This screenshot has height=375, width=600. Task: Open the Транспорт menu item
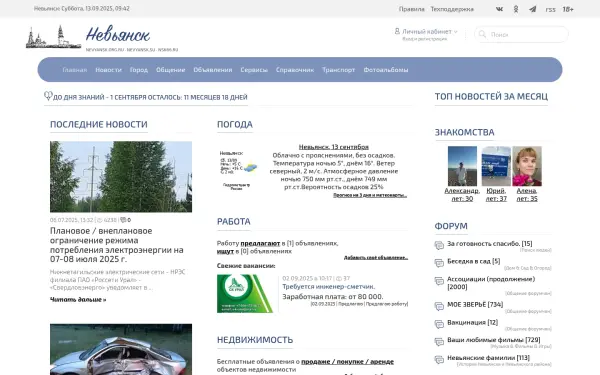point(338,70)
